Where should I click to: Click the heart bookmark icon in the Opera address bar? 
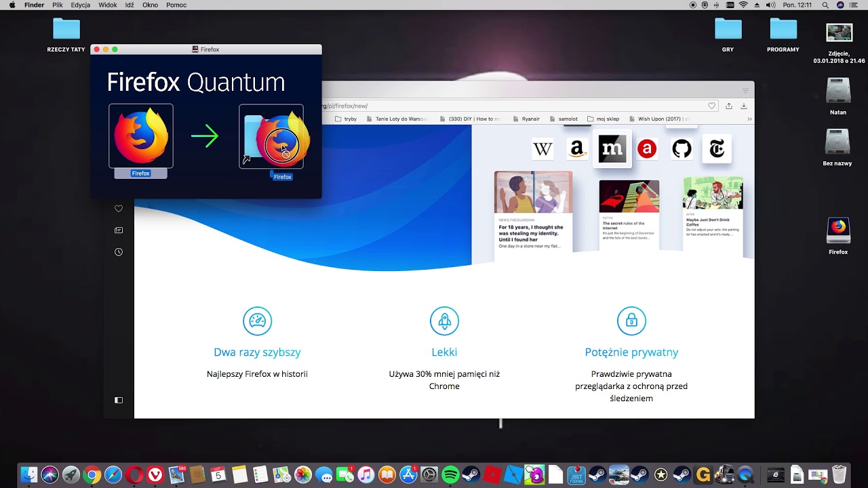(x=711, y=106)
